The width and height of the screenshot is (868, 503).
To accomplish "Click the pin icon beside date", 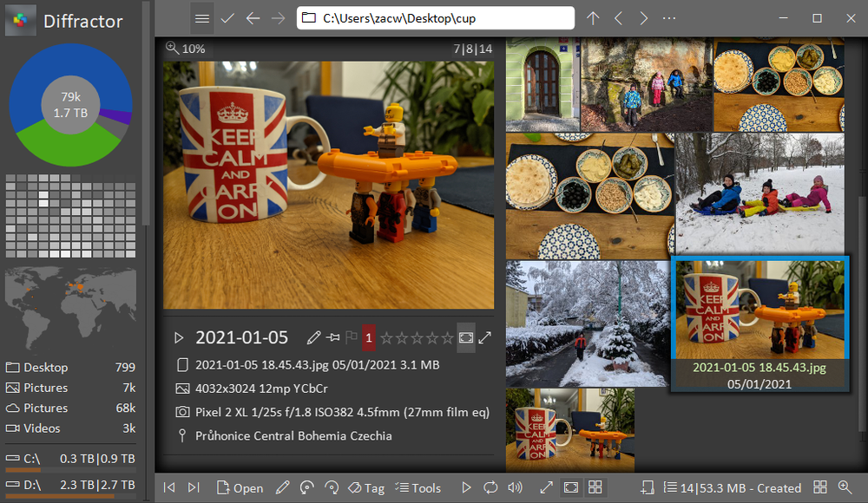I will [x=332, y=337].
